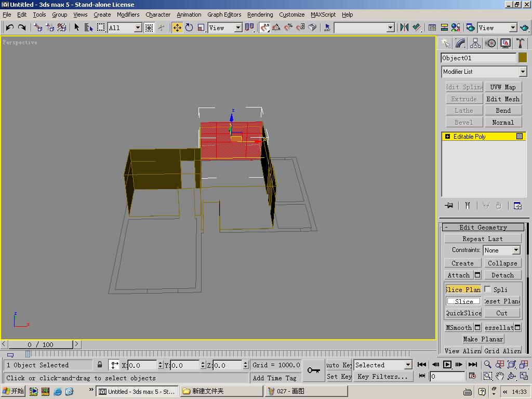Viewport: 532px width, 399px height.
Task: Toggle the Selection Lock padlock
Action: [100, 365]
